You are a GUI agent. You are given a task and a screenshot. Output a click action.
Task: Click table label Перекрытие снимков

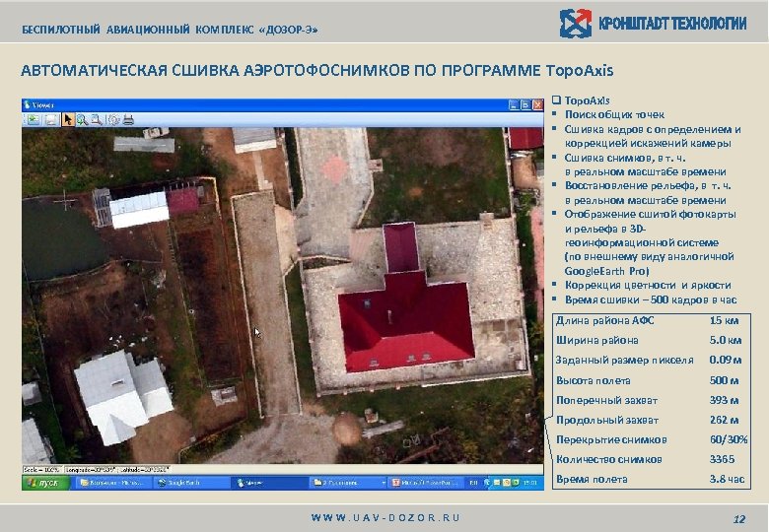[611, 439]
